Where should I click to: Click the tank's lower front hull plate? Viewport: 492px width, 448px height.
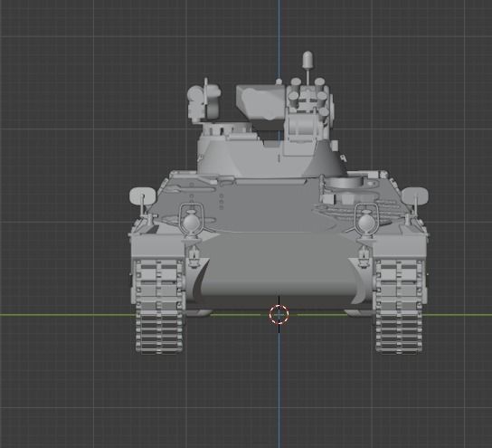pyautogui.click(x=278, y=265)
